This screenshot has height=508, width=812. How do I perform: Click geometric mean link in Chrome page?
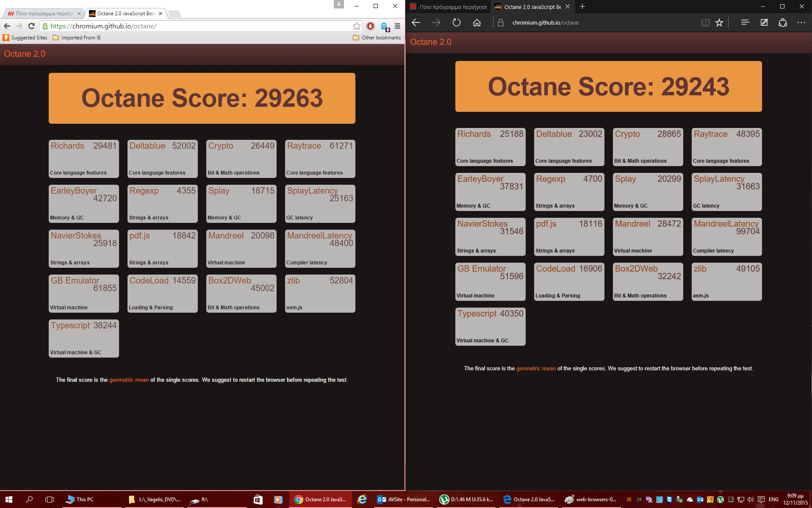click(129, 380)
